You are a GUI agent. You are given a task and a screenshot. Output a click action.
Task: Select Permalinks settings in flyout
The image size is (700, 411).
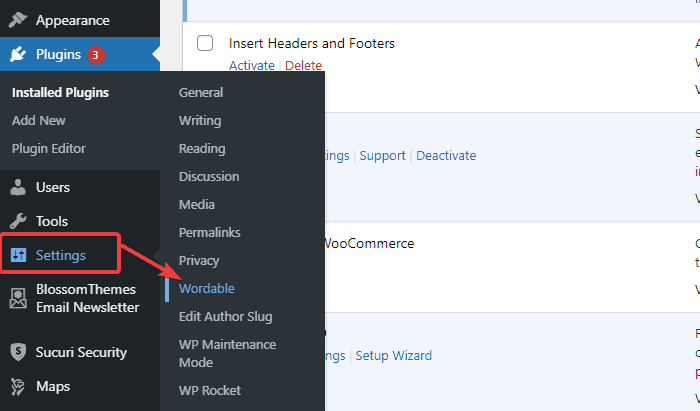click(x=209, y=232)
